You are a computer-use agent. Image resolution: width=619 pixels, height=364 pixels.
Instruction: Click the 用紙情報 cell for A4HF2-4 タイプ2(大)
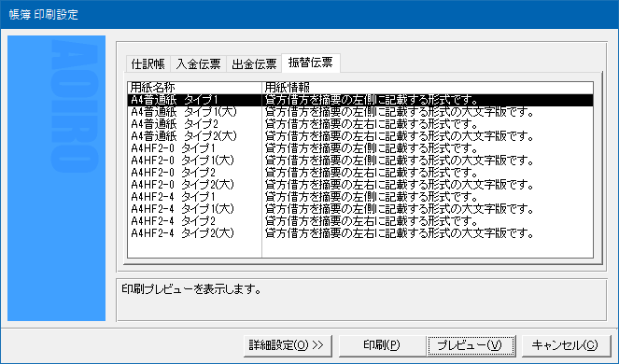point(428,233)
